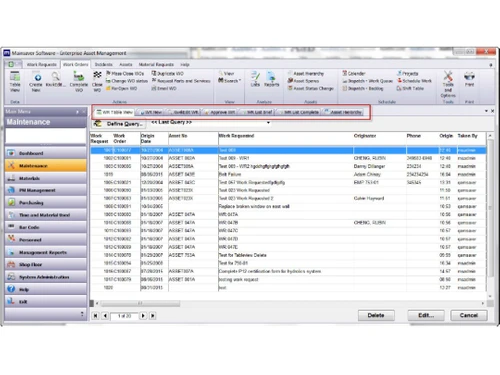Screen dimensions: 500x375
Task: Click the Complete WO ribbon icon
Action: (79, 82)
